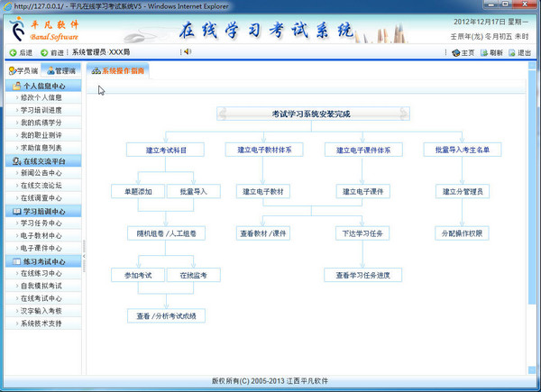This screenshot has height=392, width=541.
Task: Click the 刷新 refresh icon
Action: pos(484,52)
